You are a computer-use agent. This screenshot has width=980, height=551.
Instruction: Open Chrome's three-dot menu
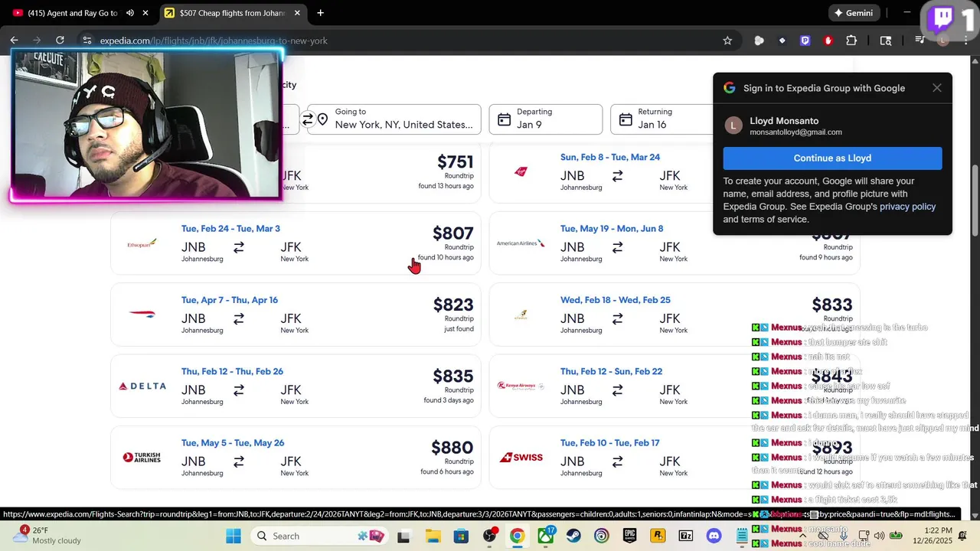click(965, 41)
